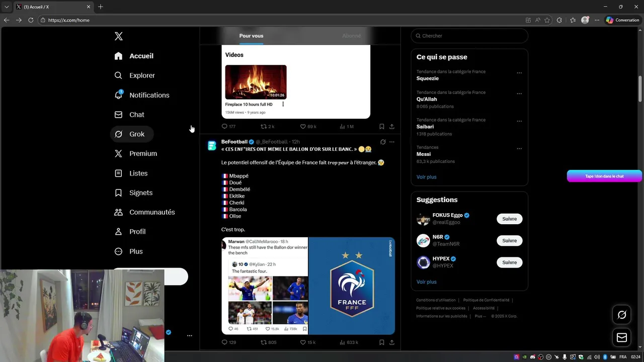Click the browser address bar URL
This screenshot has height=362, width=644.
click(69, 20)
